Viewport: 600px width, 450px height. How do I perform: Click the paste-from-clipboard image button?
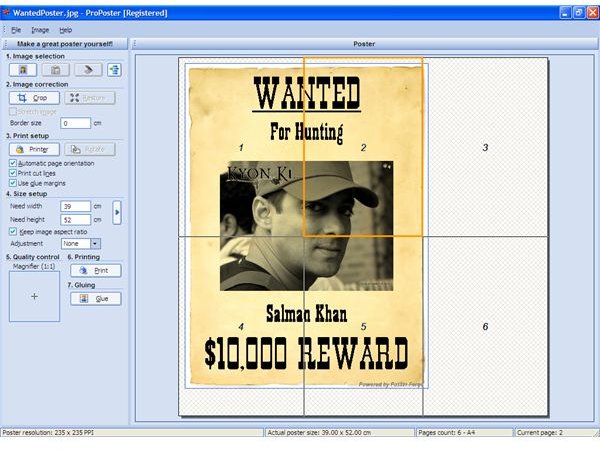55,70
